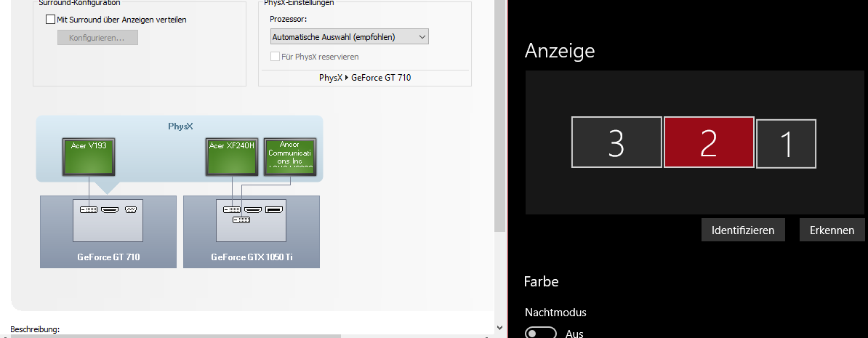
Task: Click the Farbe section heading
Action: coord(541,281)
